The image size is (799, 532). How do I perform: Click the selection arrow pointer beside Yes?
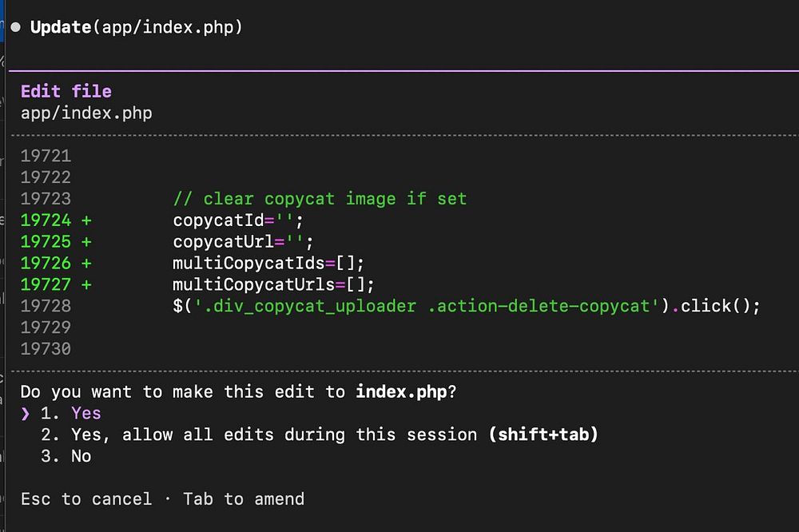click(26, 414)
